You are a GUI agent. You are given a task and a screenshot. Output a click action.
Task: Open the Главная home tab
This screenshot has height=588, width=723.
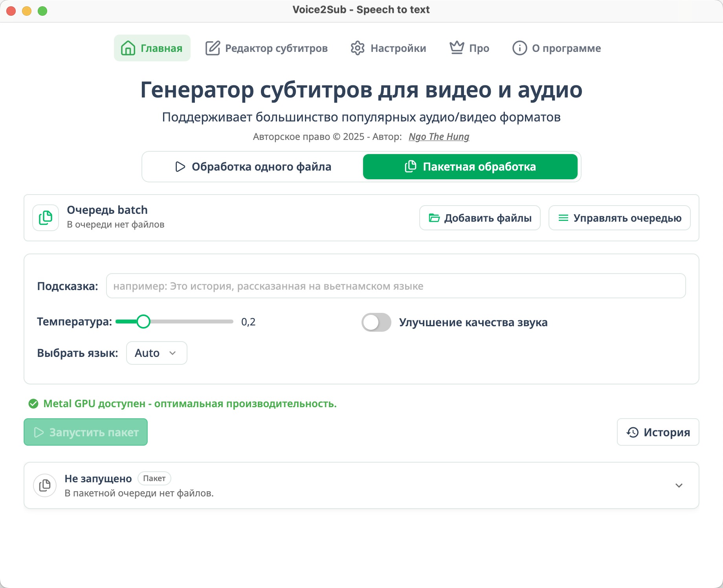pos(152,48)
